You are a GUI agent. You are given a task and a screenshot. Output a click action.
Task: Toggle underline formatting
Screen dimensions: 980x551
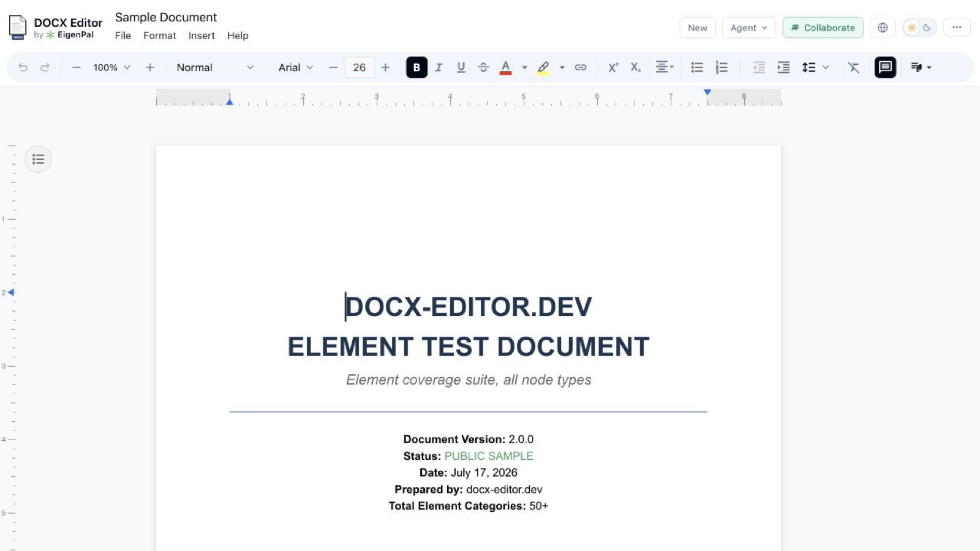461,67
